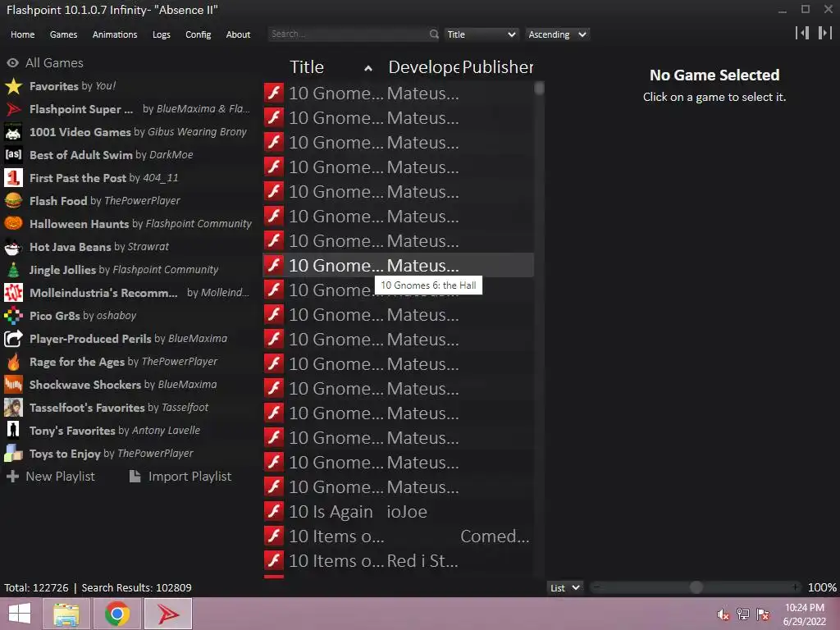Open the Home menu item
The width and height of the screenshot is (840, 630).
tap(22, 34)
